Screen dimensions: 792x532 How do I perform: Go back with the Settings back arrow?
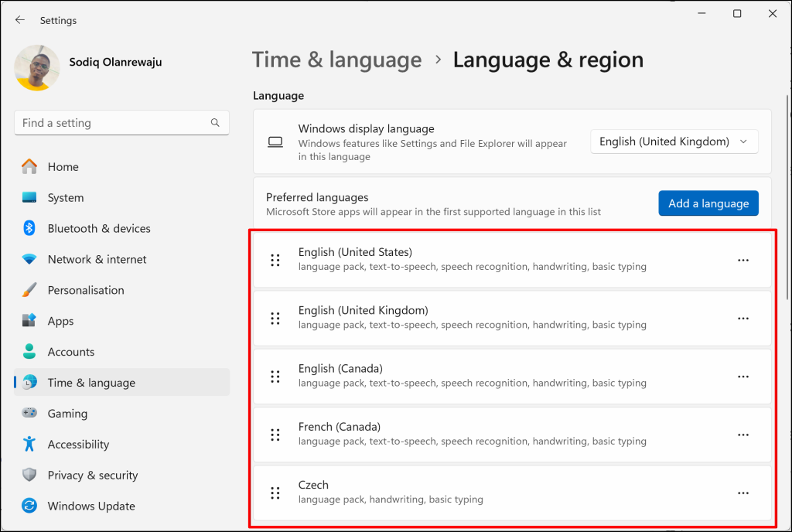coord(19,20)
